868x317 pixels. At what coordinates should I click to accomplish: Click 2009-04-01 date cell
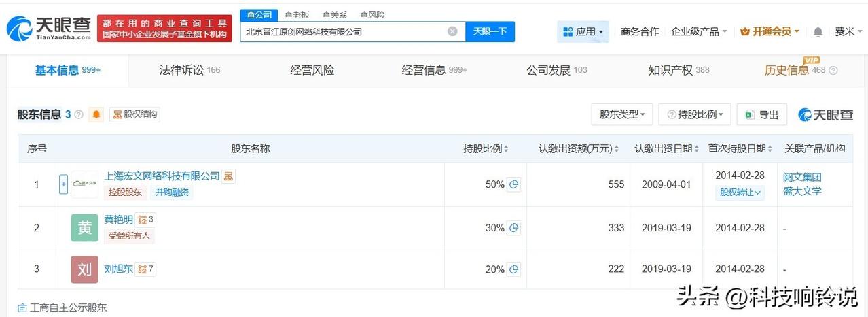coord(667,184)
